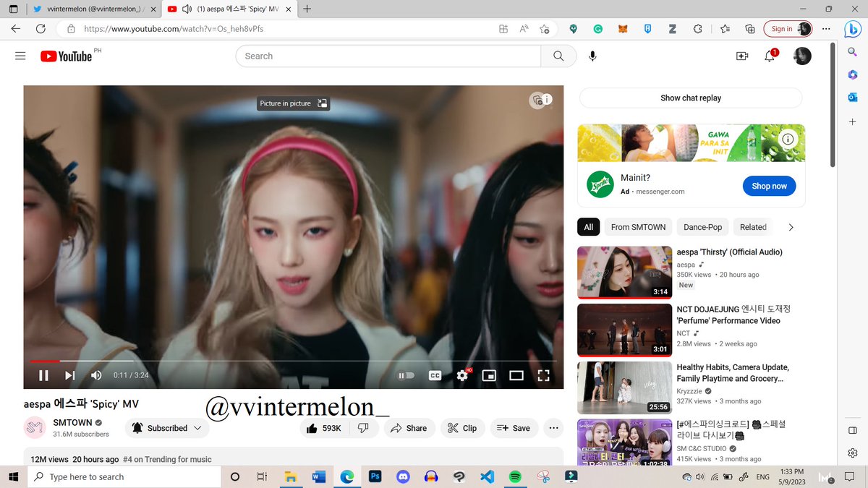
Task: Open SMTOWN channel name link
Action: tap(72, 422)
